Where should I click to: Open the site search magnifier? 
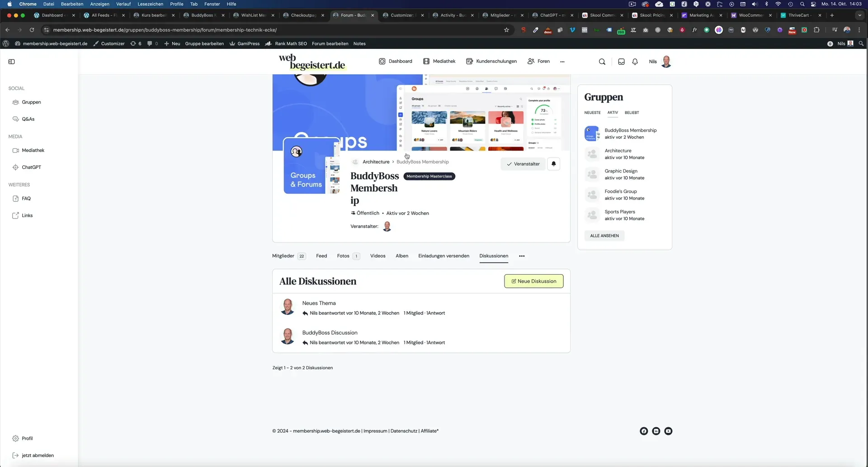point(602,62)
